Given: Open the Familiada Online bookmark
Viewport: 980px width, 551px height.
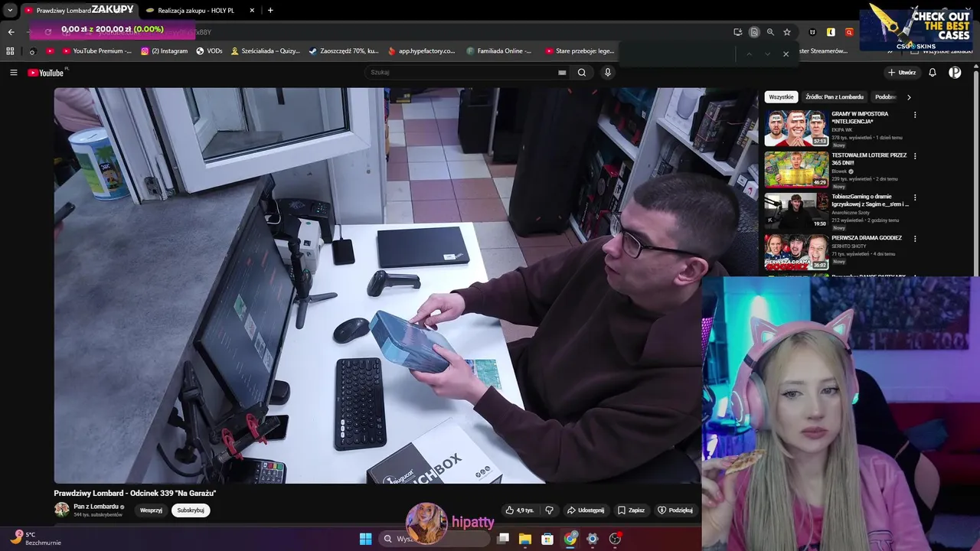Looking at the screenshot, I should (498, 51).
